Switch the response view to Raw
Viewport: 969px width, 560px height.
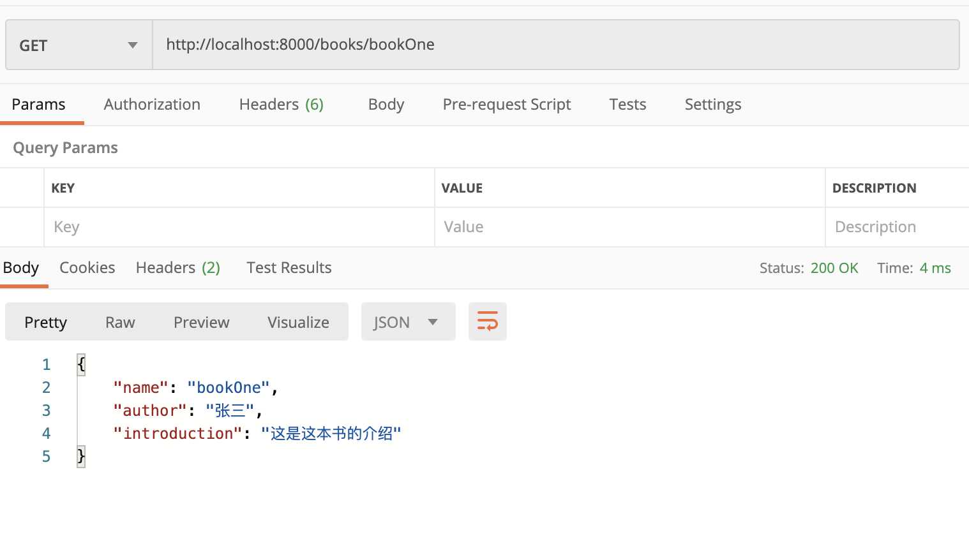point(120,322)
